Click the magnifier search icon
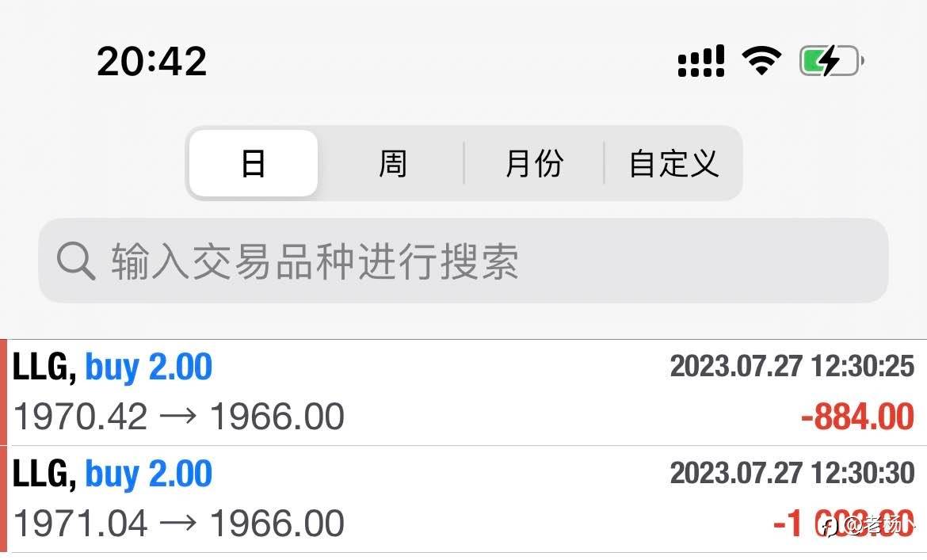Screen dimensions: 927x560 coord(76,261)
